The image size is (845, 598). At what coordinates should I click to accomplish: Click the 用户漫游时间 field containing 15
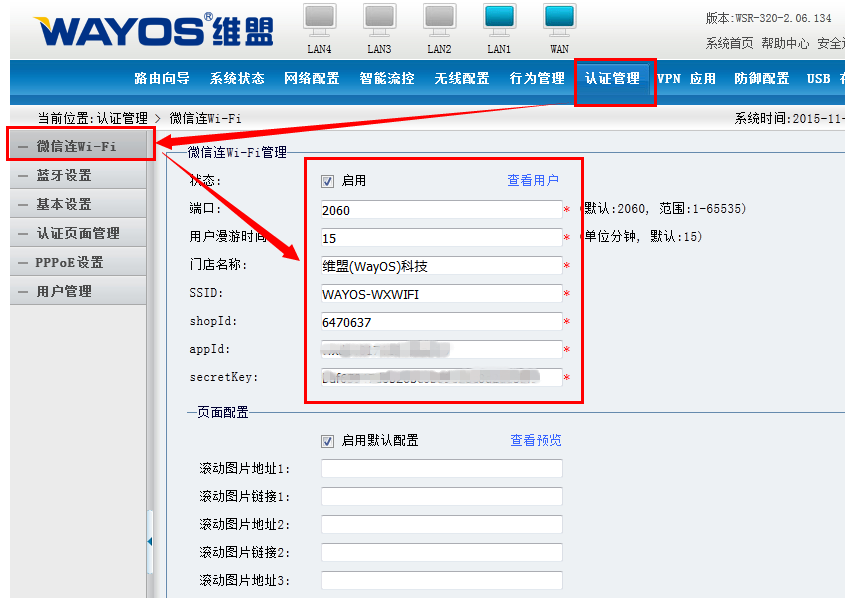441,238
